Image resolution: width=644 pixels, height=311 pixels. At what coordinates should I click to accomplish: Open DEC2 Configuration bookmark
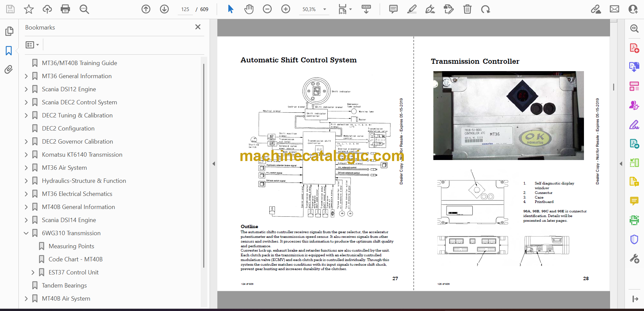pyautogui.click(x=68, y=128)
